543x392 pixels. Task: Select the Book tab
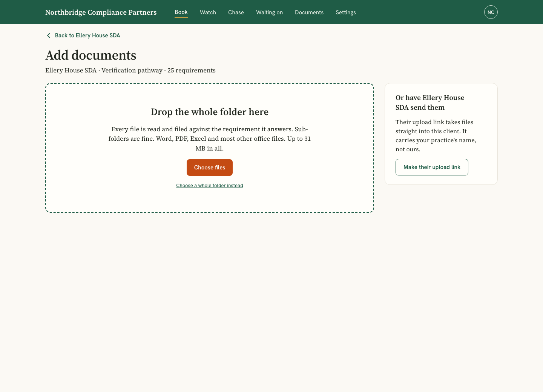pyautogui.click(x=181, y=12)
